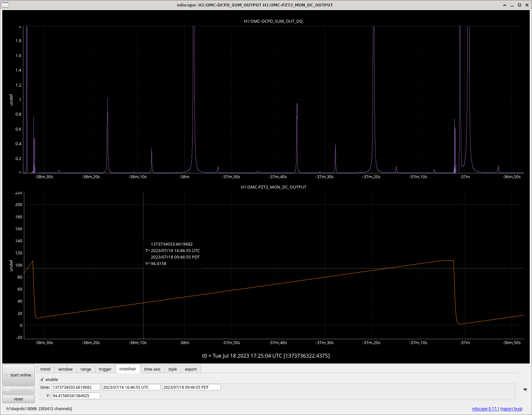The height and width of the screenshot is (415, 532).
Task: Collapse the control panel with the down arrow
Action: tap(525, 390)
